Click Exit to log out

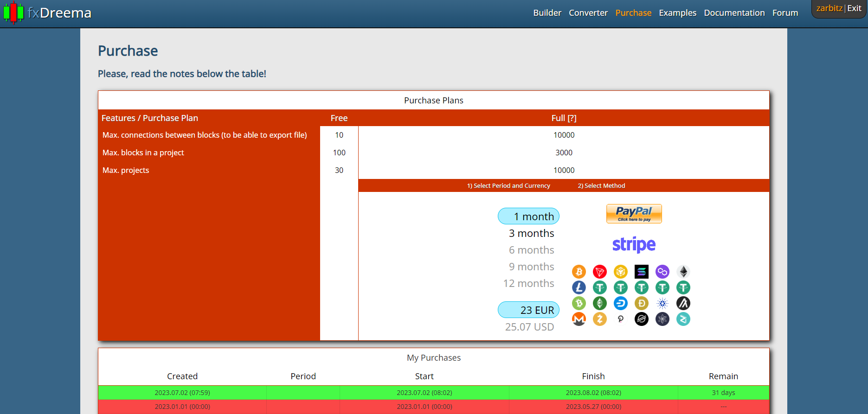click(854, 8)
